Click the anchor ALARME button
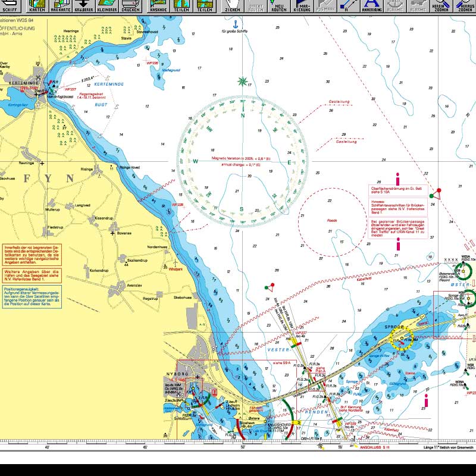 tap(394, 7)
